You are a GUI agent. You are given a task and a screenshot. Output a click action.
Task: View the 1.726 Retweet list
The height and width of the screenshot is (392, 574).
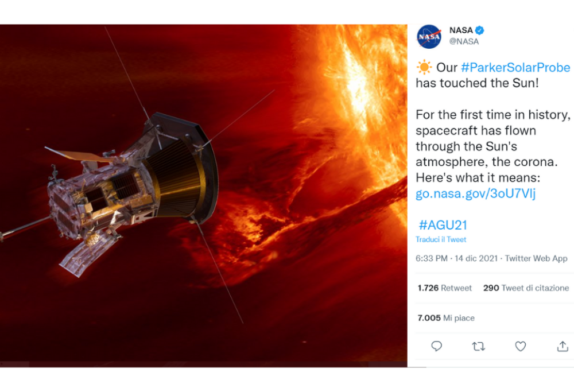point(444,288)
